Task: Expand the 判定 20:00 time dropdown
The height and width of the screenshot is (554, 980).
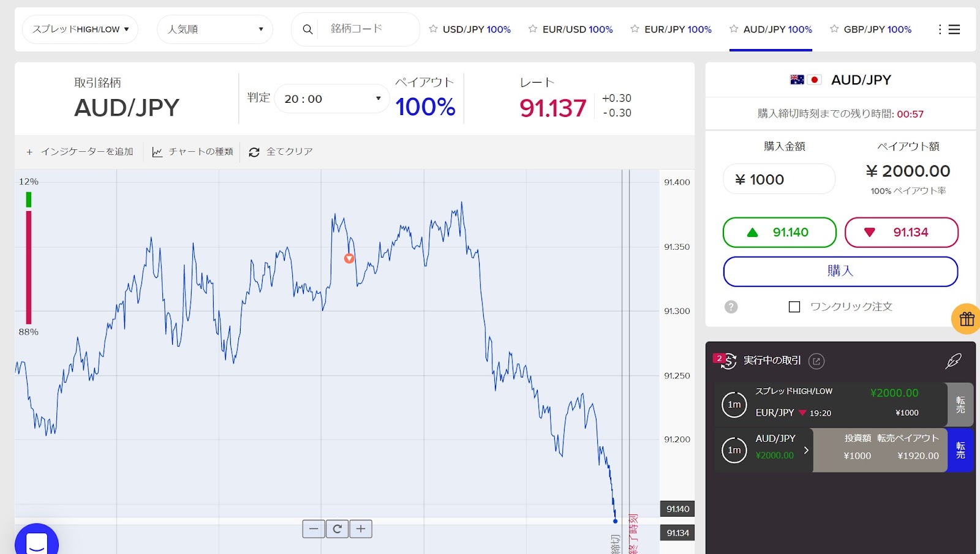Action: click(332, 99)
